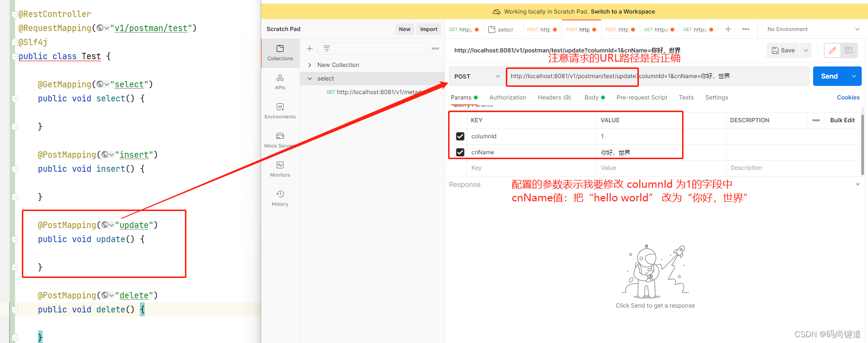Open the Monitors sidebar panel

[x=280, y=169]
